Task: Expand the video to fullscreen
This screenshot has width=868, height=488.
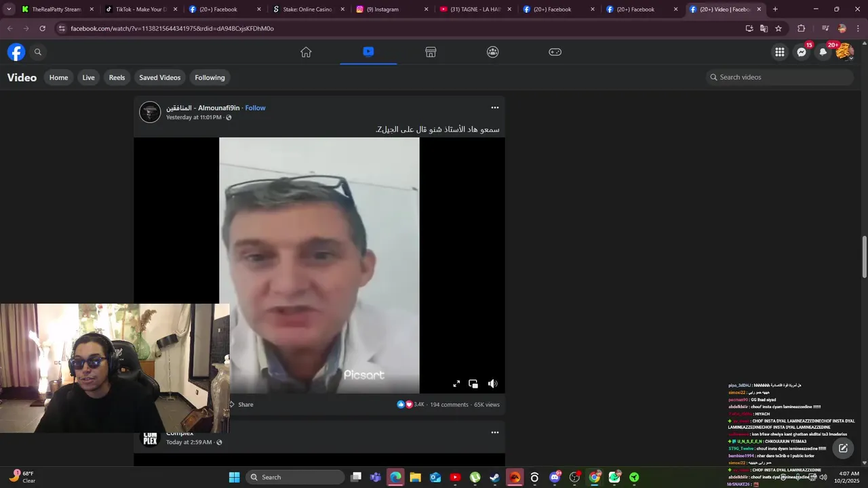Action: click(456, 384)
